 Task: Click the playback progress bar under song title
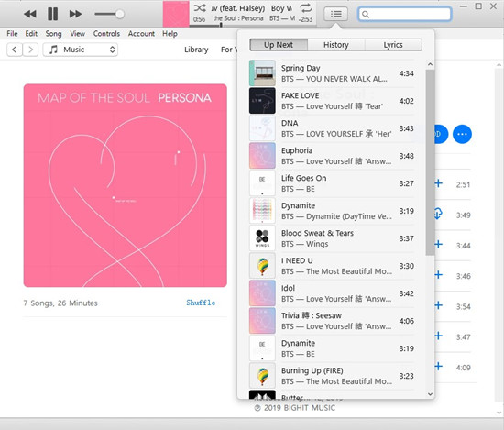click(x=253, y=26)
